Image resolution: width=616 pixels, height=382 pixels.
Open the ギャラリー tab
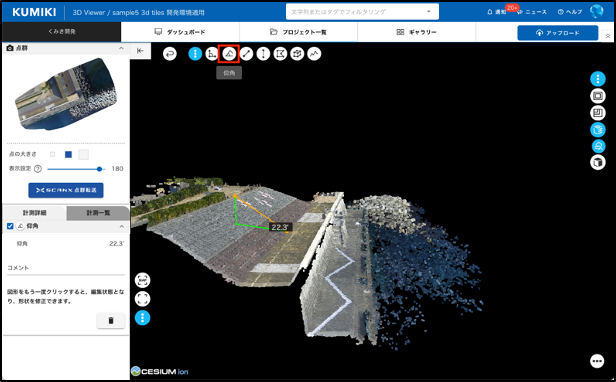tap(416, 32)
